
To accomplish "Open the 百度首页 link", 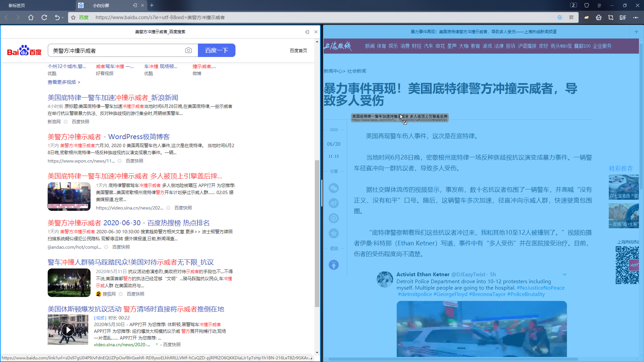I will point(299,51).
